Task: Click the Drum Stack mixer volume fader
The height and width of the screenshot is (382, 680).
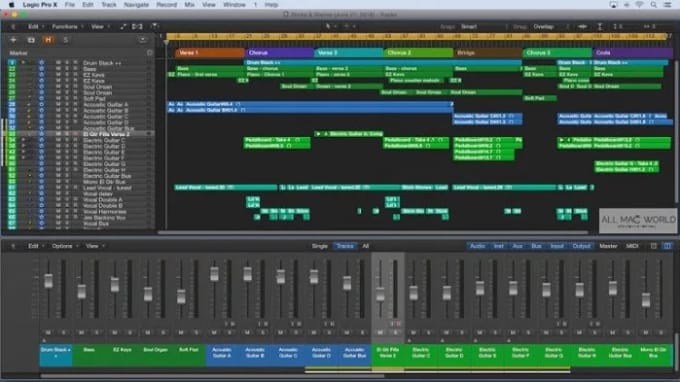Action: click(x=49, y=281)
